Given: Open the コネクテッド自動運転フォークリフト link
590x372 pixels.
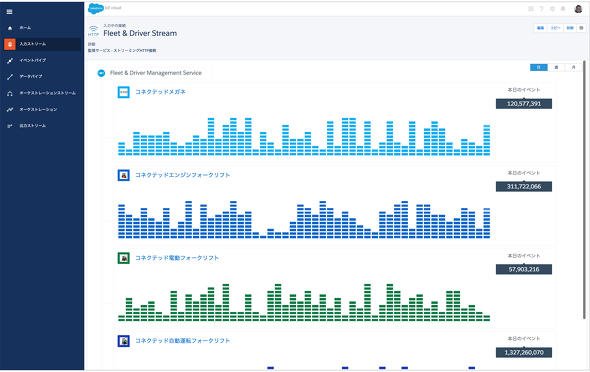Looking at the screenshot, I should pos(182,341).
